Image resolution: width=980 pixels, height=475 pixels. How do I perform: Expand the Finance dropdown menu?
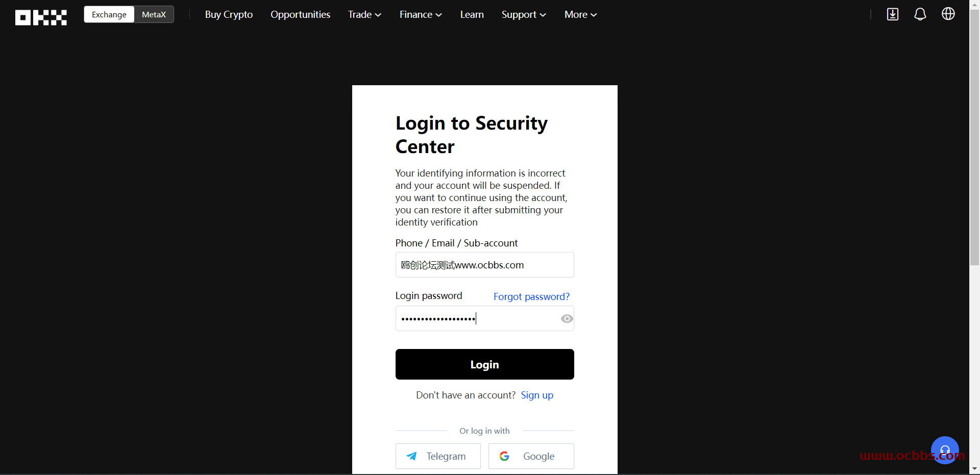pyautogui.click(x=421, y=14)
